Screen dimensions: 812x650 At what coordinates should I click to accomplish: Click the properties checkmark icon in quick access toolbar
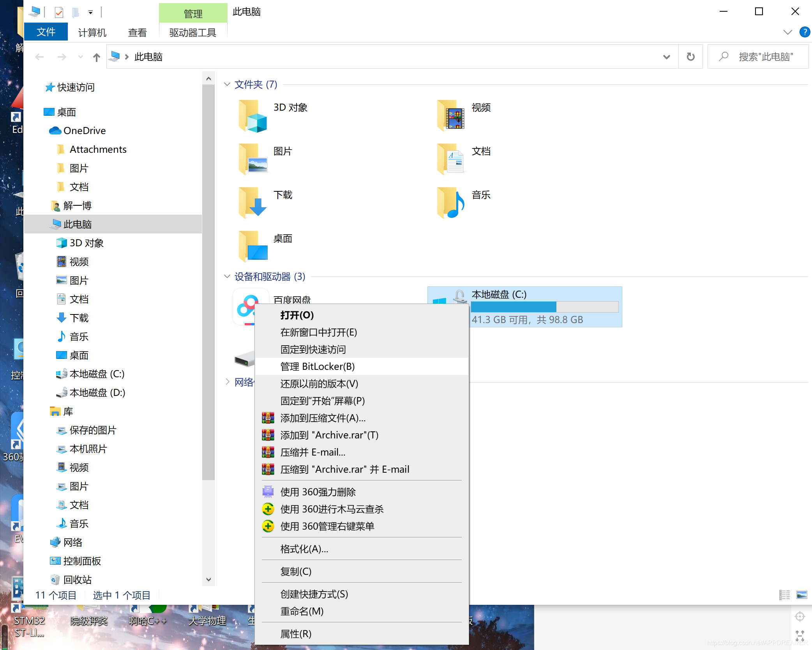[x=59, y=12]
